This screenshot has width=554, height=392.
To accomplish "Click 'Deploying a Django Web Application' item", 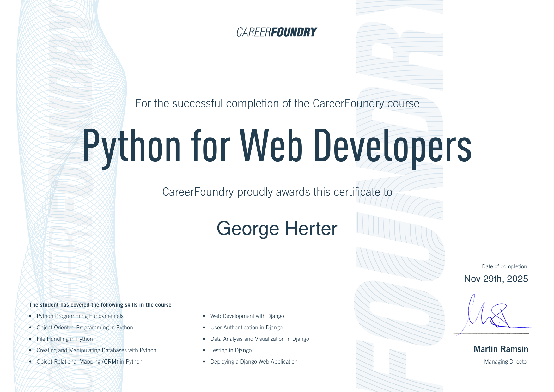I will pos(254,362).
